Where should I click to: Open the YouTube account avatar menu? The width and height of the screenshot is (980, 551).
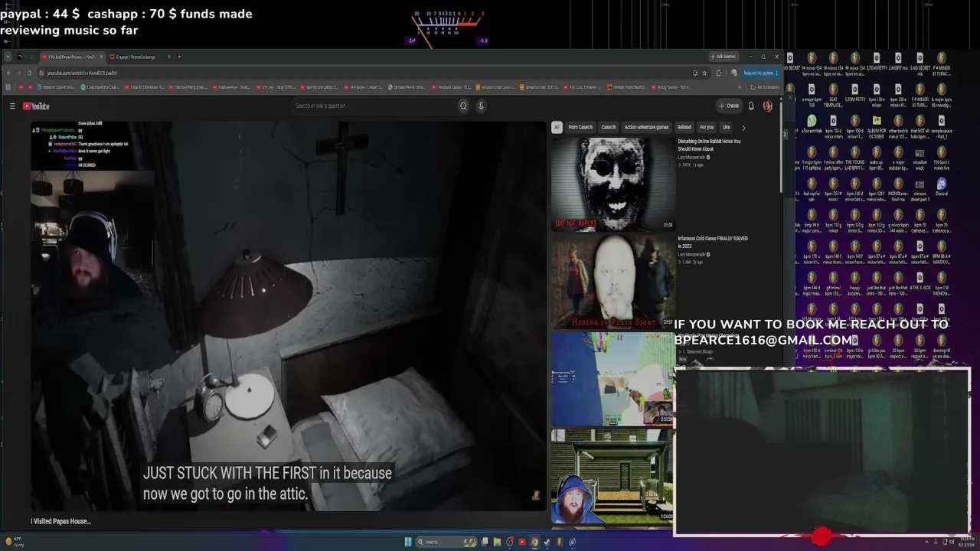[767, 106]
